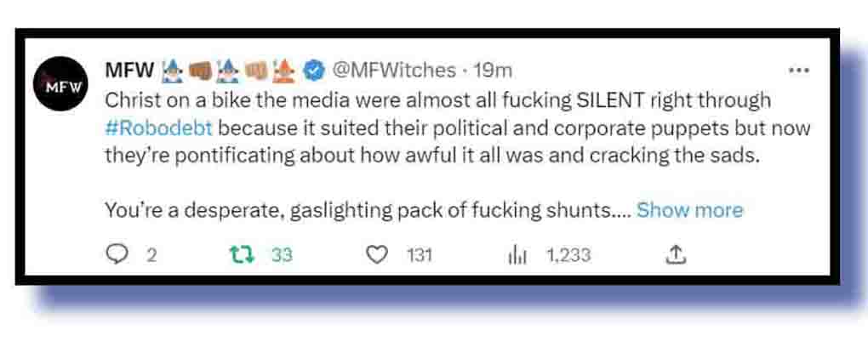Expand the tweet with Show more
Screen dimensions: 868x341
point(689,210)
